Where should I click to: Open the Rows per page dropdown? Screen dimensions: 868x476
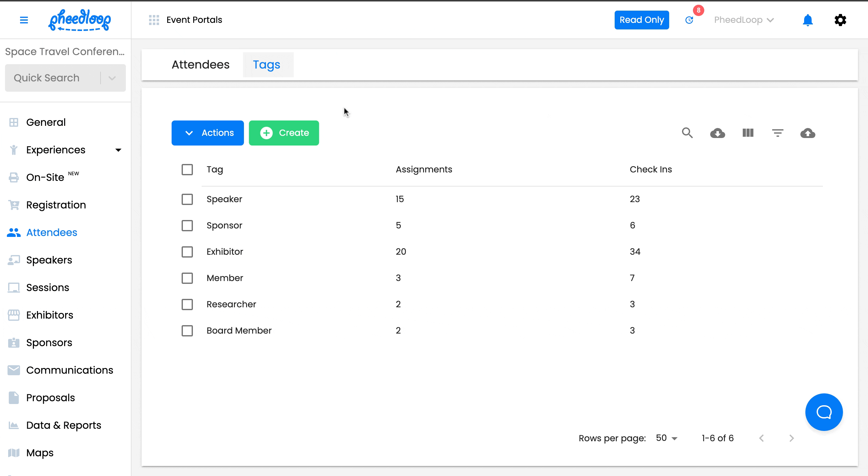coord(666,438)
